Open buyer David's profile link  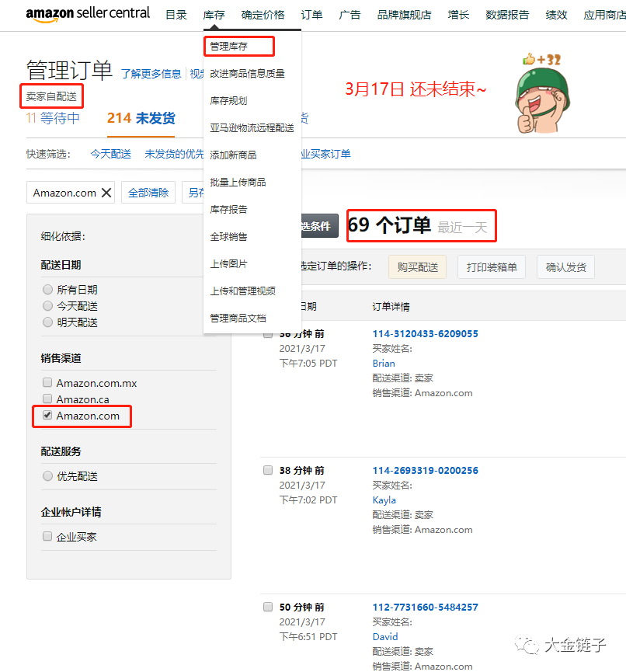pyautogui.click(x=385, y=637)
